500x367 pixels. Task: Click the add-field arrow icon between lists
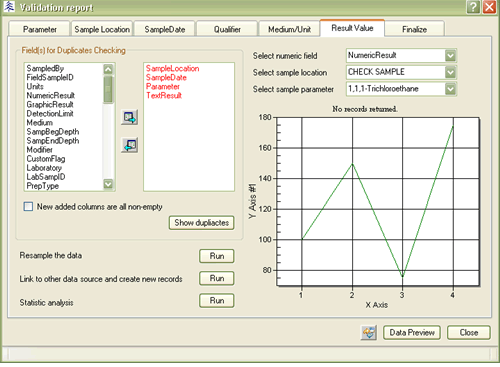129,118
